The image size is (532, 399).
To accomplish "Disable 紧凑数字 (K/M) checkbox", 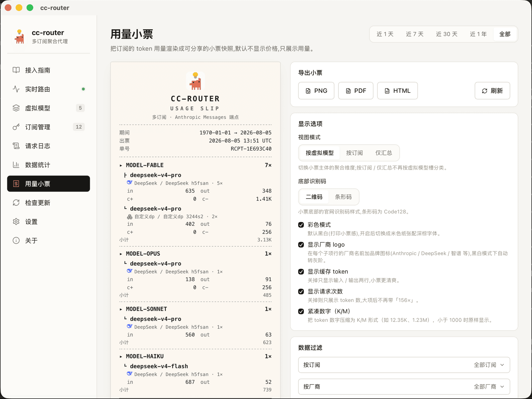I will (x=301, y=312).
